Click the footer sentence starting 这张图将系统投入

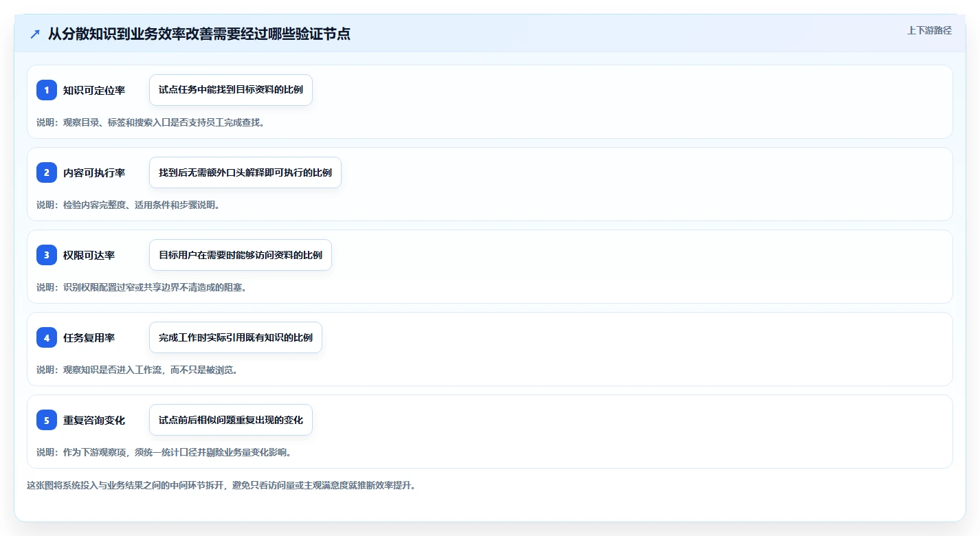(221, 485)
